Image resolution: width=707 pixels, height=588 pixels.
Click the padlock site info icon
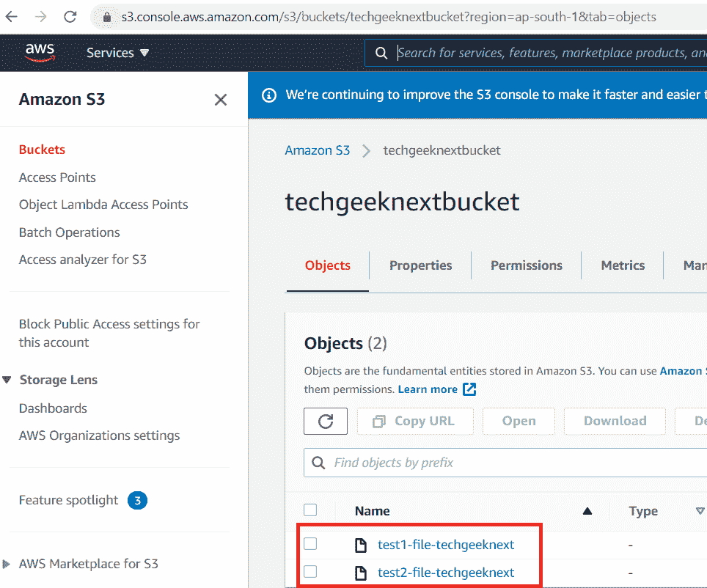pos(107,17)
